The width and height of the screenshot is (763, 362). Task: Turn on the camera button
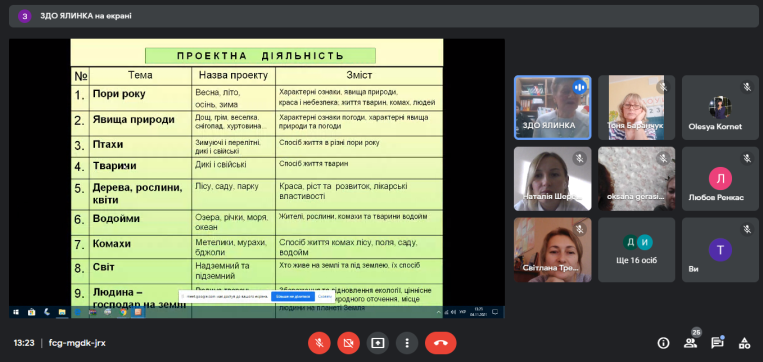[x=348, y=343]
